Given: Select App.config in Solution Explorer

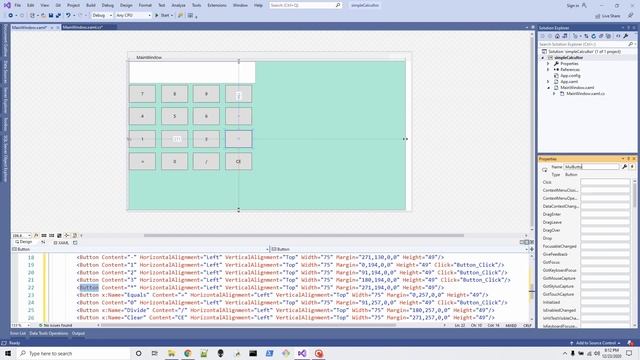Looking at the screenshot, I should pyautogui.click(x=570, y=76).
